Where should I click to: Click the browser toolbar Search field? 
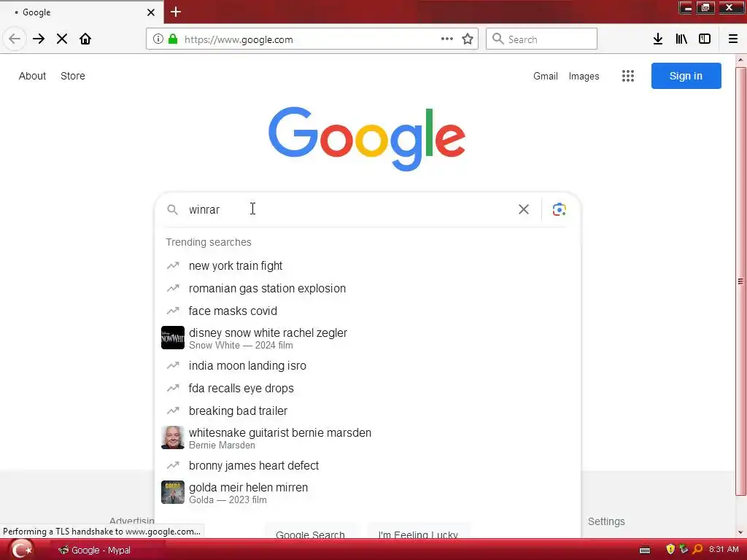(542, 39)
